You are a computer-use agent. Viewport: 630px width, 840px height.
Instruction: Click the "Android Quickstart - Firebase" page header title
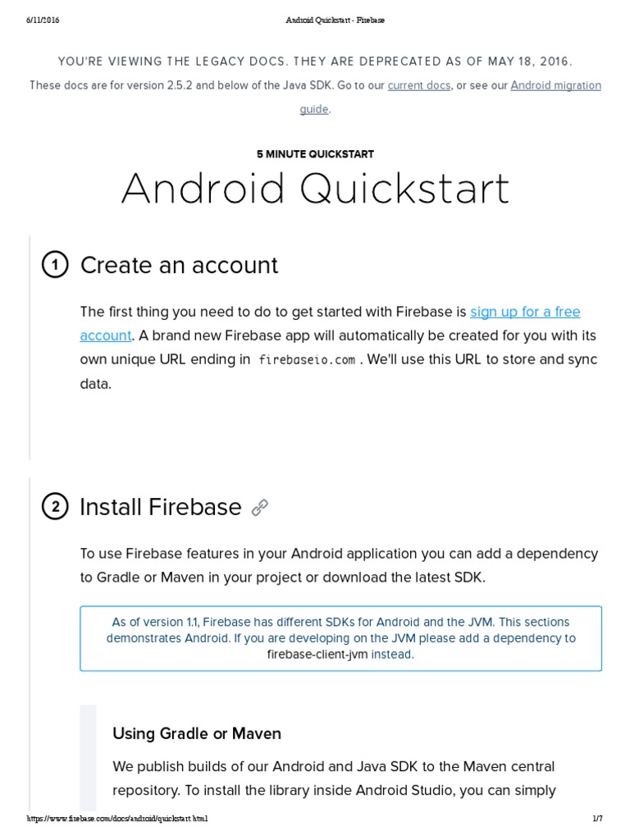pyautogui.click(x=335, y=20)
